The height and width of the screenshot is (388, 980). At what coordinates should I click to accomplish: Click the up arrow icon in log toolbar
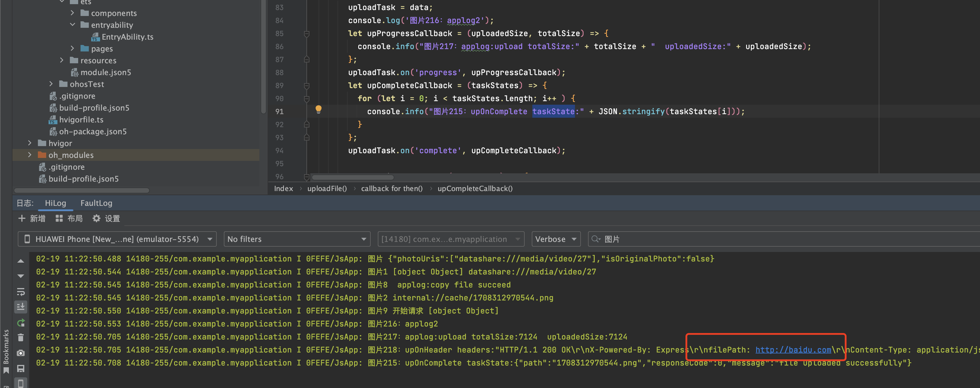click(21, 261)
